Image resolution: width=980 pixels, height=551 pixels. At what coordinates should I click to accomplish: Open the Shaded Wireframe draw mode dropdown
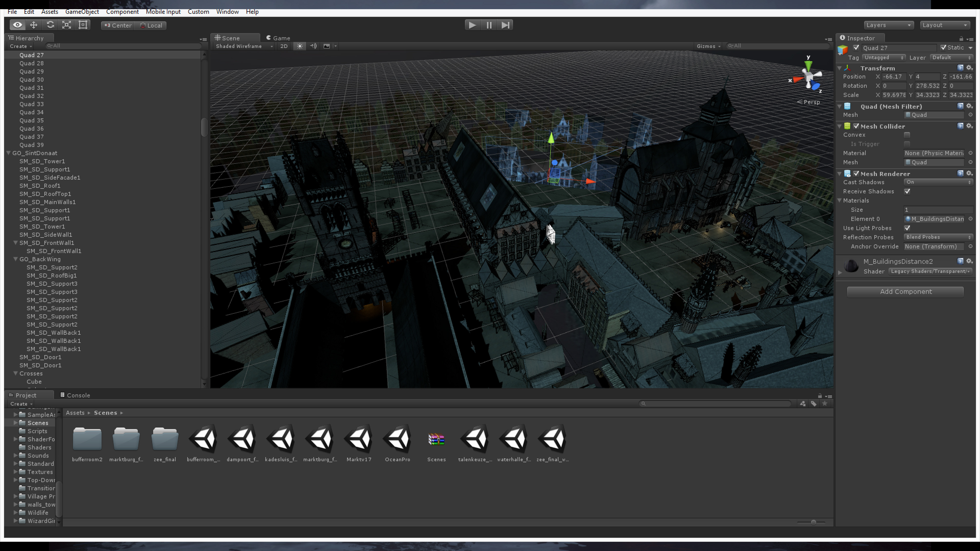tap(243, 46)
